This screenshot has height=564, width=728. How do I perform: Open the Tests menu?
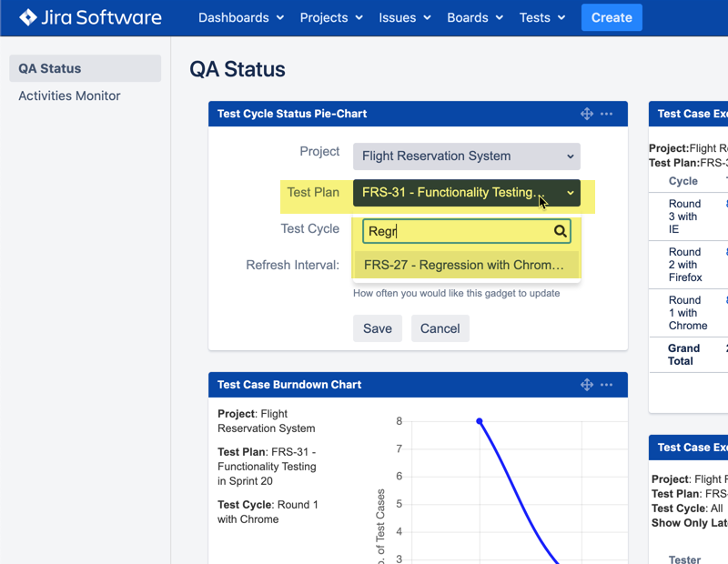[542, 17]
